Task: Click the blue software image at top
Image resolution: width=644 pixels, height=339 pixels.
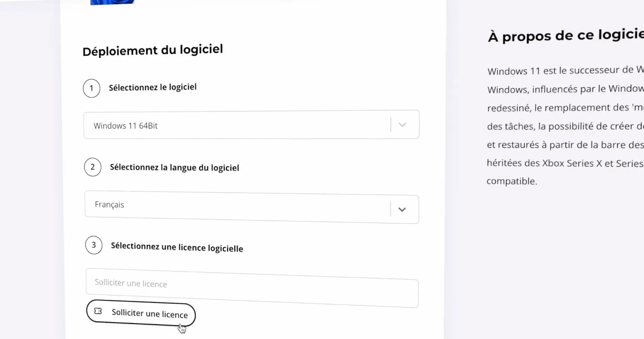Action: pos(112,2)
